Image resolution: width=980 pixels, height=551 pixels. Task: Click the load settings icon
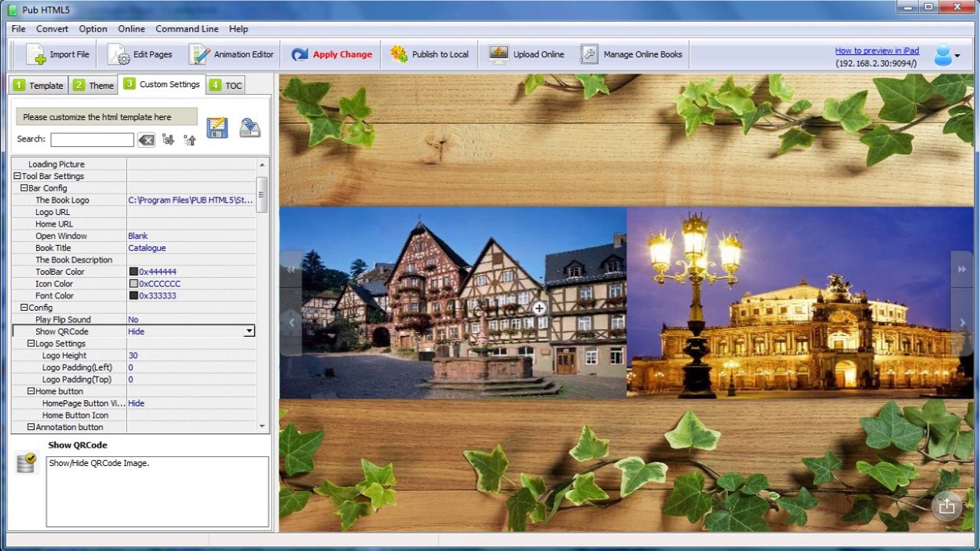coord(250,128)
